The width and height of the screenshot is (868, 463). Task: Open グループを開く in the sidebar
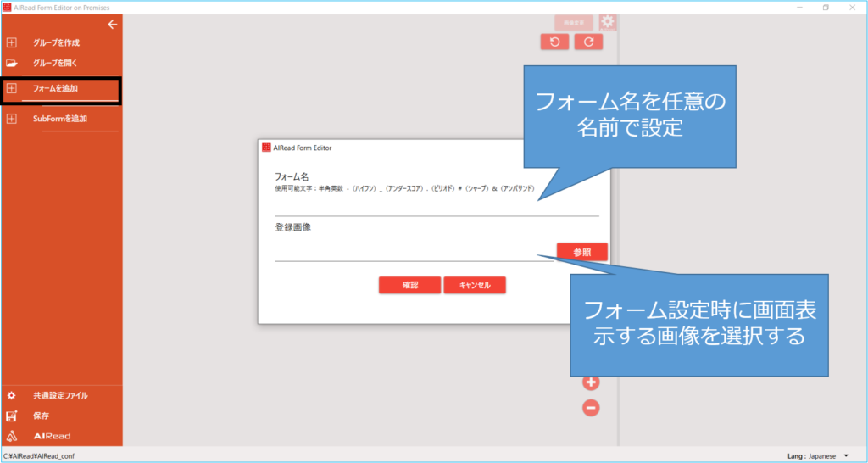[55, 63]
